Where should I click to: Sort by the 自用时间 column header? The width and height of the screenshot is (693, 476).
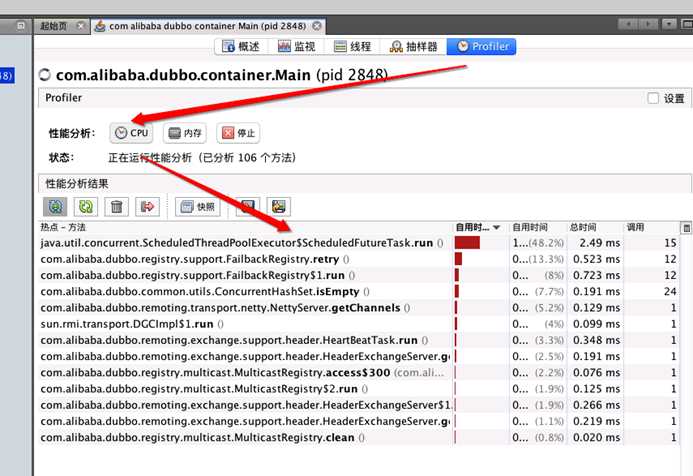537,227
